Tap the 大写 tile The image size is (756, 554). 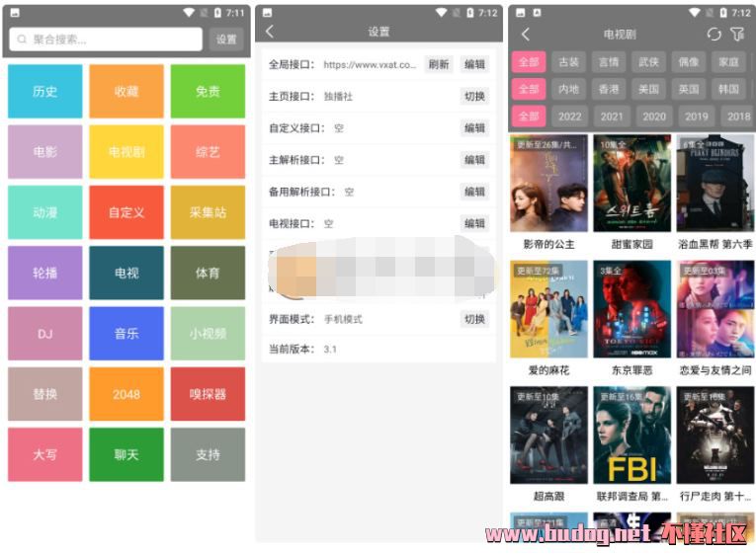(44, 454)
